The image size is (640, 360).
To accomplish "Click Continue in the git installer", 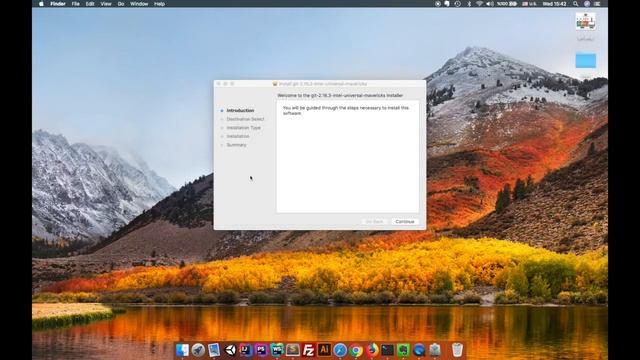I will point(405,222).
